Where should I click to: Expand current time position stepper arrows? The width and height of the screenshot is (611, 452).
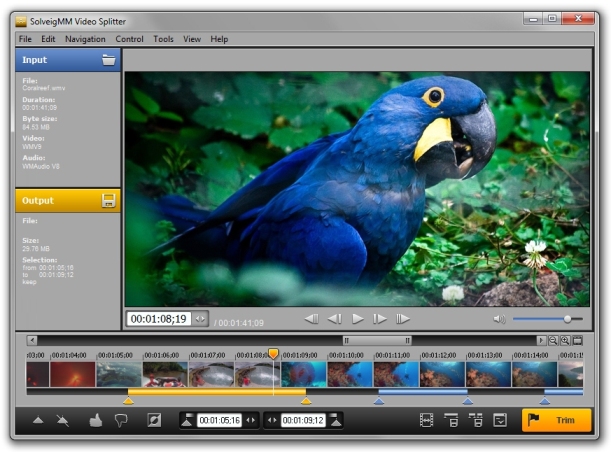point(200,319)
